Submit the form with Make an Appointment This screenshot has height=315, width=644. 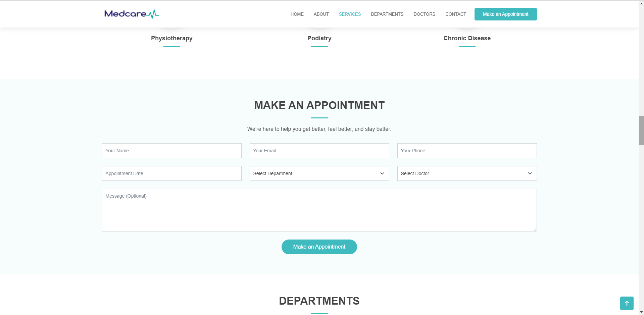click(319, 247)
